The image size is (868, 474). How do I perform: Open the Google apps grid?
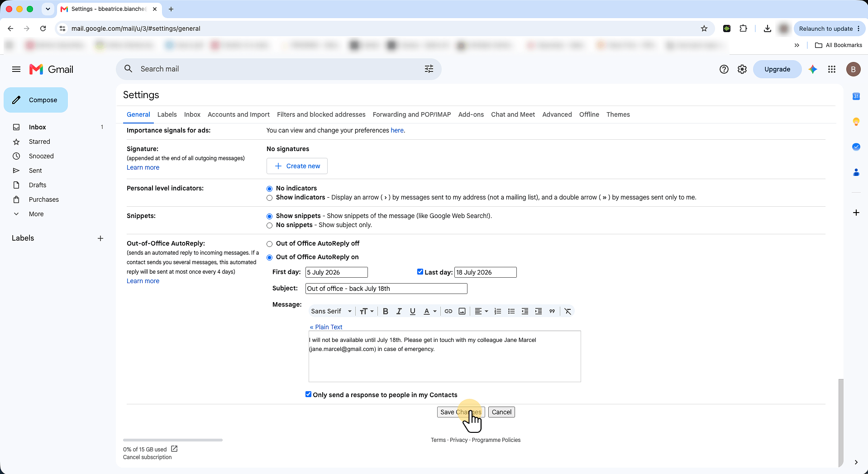[x=832, y=69]
